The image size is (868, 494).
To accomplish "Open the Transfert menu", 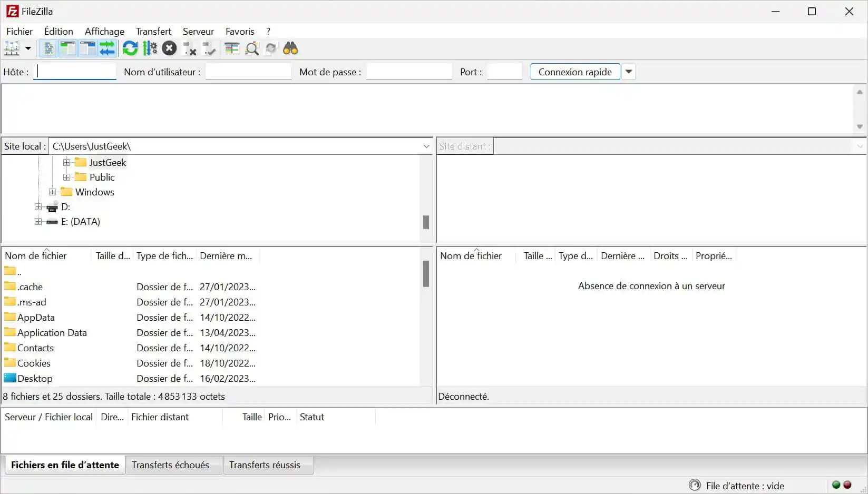I will (x=153, y=32).
